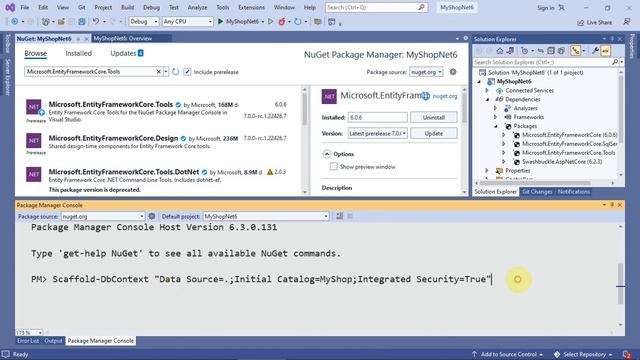Viewport: 640px width, 360px height.
Task: Click the Hot Reload flame icon
Action: (282, 22)
